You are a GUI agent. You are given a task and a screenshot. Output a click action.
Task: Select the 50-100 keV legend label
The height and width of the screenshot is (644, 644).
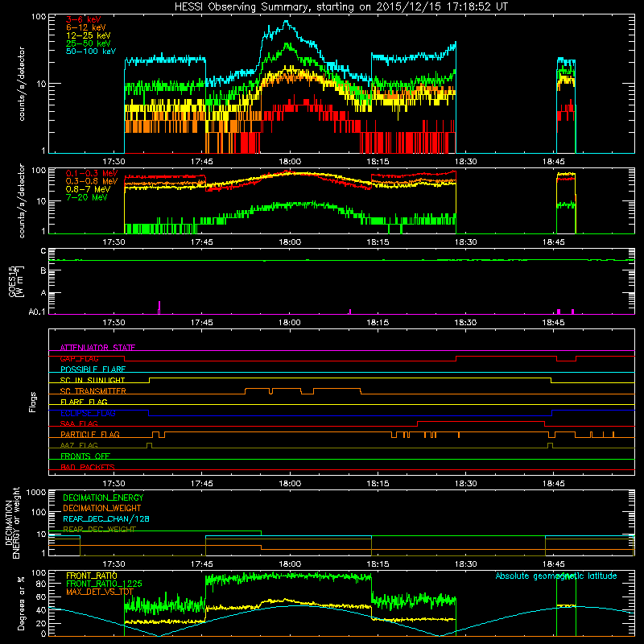coord(91,52)
